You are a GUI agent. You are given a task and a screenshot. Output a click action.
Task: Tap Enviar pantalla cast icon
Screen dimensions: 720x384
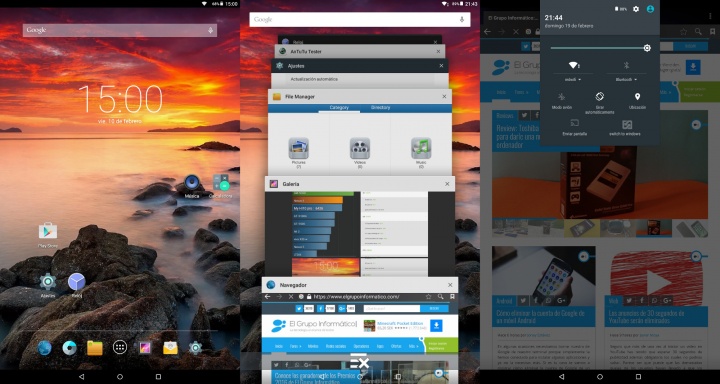click(574, 123)
